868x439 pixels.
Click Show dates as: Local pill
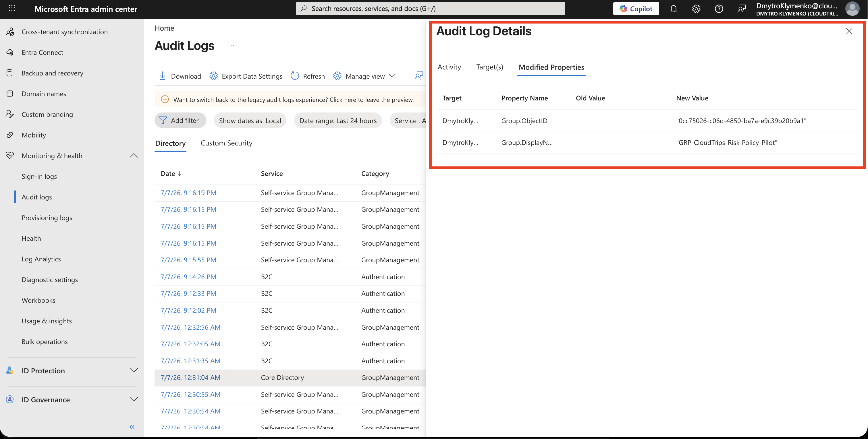click(x=250, y=121)
